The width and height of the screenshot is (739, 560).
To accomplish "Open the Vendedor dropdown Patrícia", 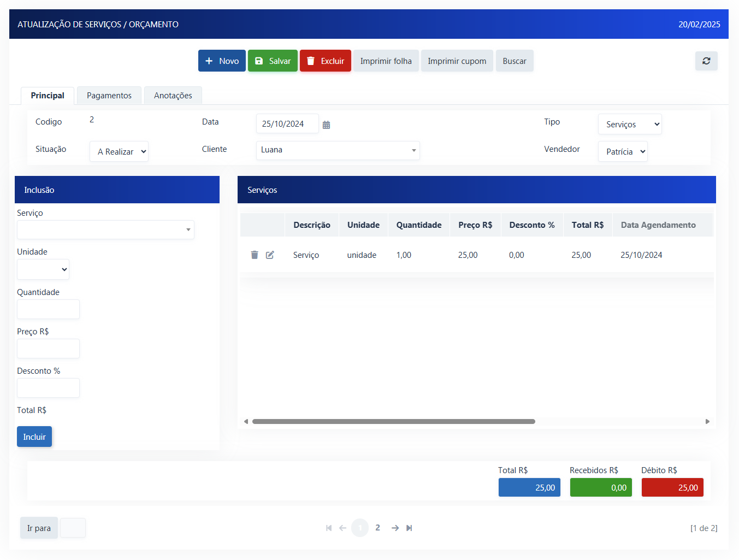I will tap(623, 151).
